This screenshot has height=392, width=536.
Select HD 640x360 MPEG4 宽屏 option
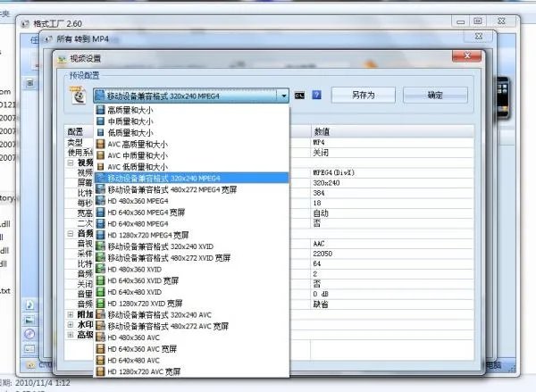click(x=191, y=213)
